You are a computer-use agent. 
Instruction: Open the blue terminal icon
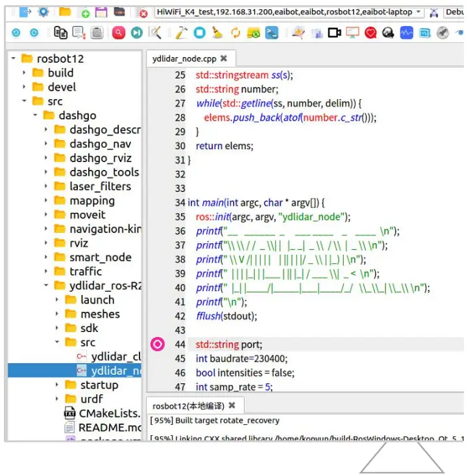272,32
